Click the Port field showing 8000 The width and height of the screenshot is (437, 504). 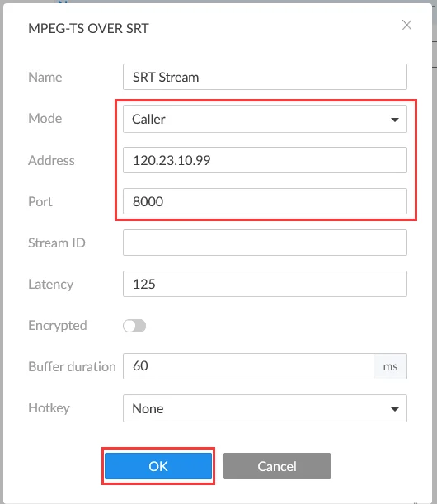click(x=265, y=201)
